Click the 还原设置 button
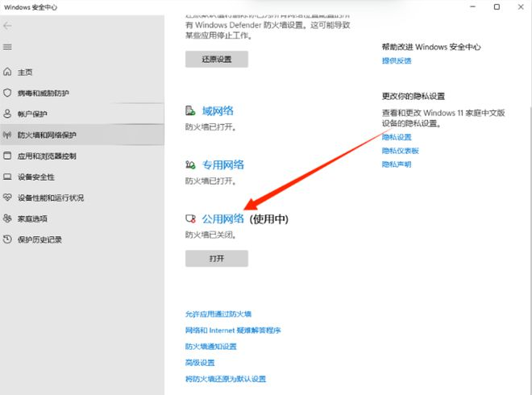This screenshot has width=532, height=395. tap(217, 59)
